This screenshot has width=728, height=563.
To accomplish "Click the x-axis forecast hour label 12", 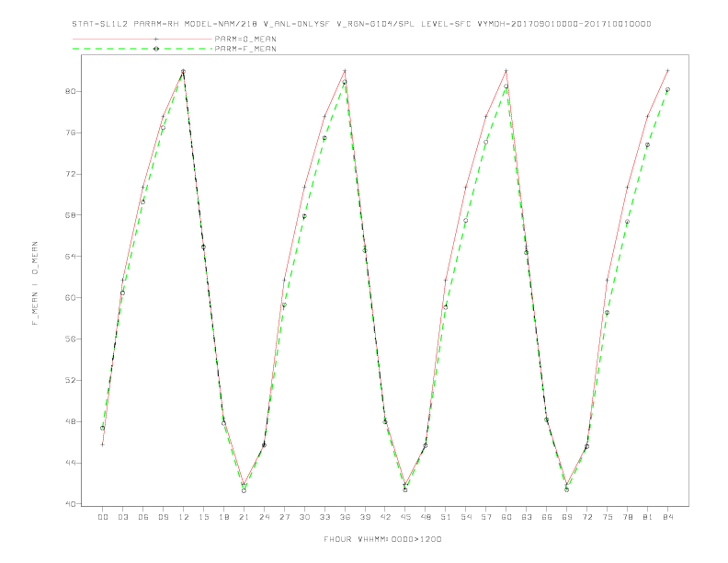I will pyautogui.click(x=184, y=517).
